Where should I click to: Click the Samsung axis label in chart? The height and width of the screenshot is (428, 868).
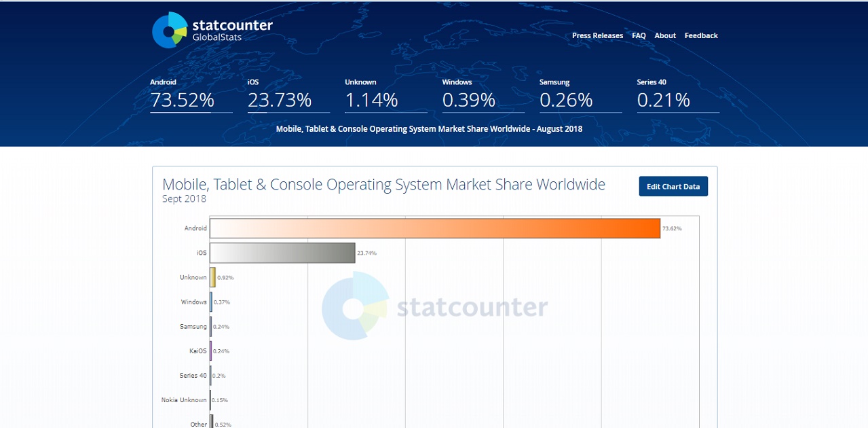(x=193, y=326)
